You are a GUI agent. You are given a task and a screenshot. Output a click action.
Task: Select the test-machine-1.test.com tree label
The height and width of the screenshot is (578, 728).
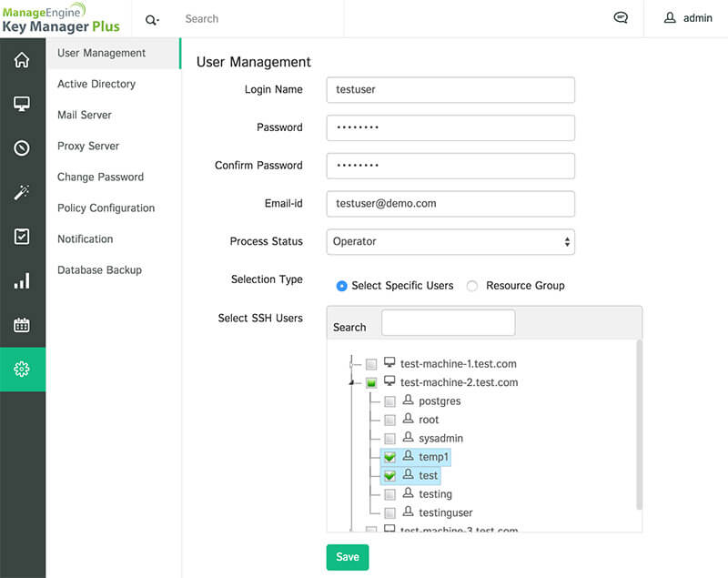459,364
